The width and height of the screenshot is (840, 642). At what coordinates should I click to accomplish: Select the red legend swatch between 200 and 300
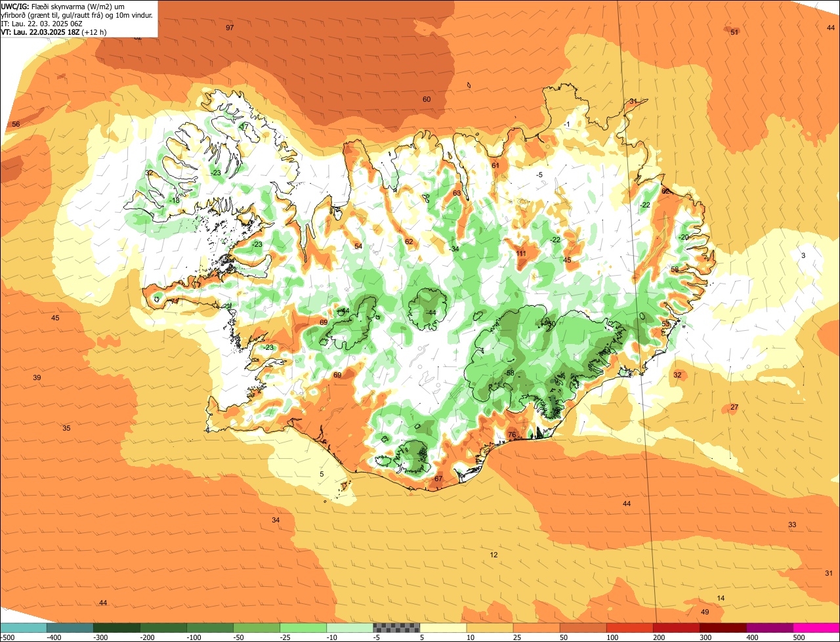tap(676, 628)
